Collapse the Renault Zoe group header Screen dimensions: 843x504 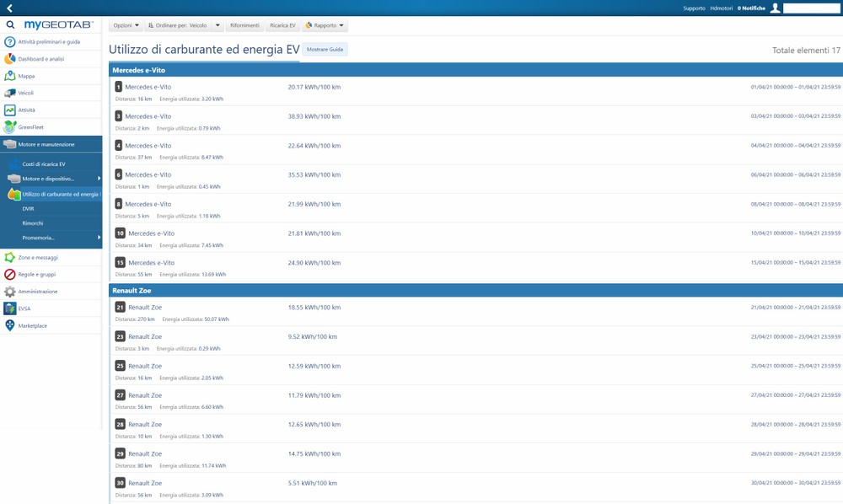475,290
